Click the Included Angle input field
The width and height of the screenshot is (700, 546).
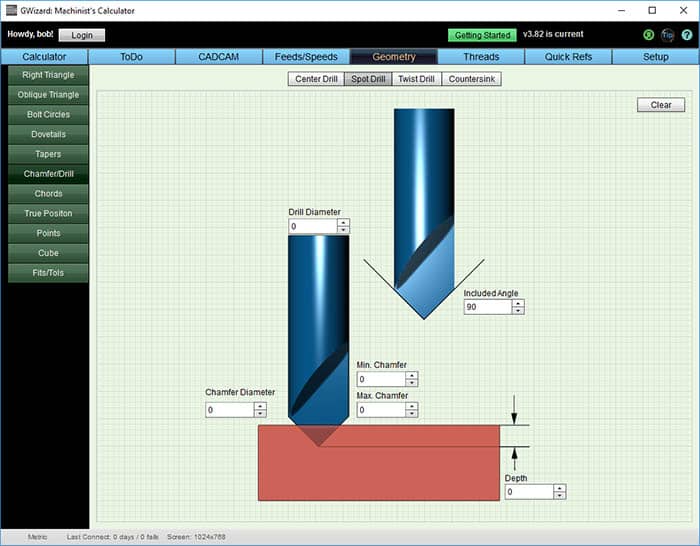488,307
